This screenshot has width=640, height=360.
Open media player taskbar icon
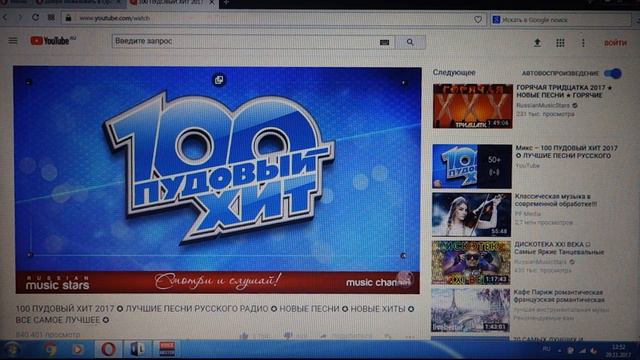click(x=78, y=350)
